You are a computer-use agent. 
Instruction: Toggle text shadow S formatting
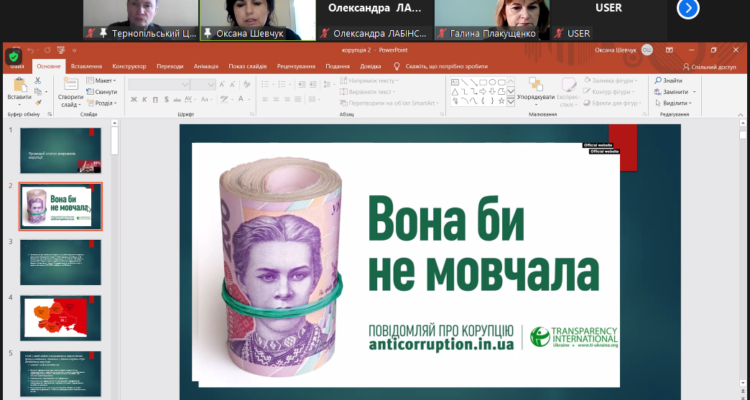[x=166, y=100]
